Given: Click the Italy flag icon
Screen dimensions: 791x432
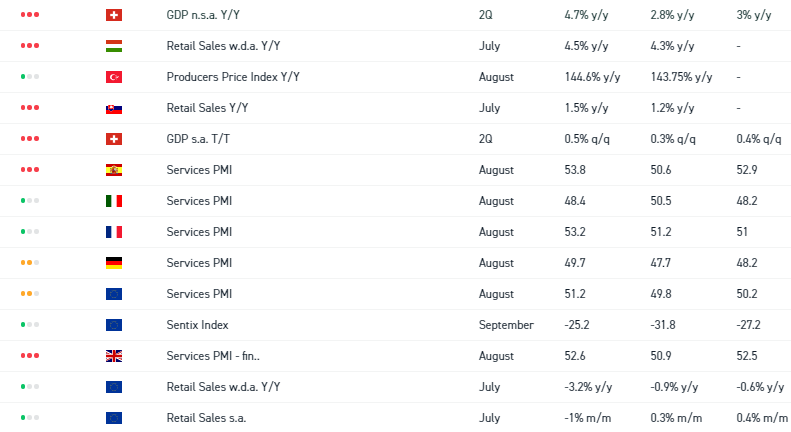Looking at the screenshot, I should tap(113, 201).
